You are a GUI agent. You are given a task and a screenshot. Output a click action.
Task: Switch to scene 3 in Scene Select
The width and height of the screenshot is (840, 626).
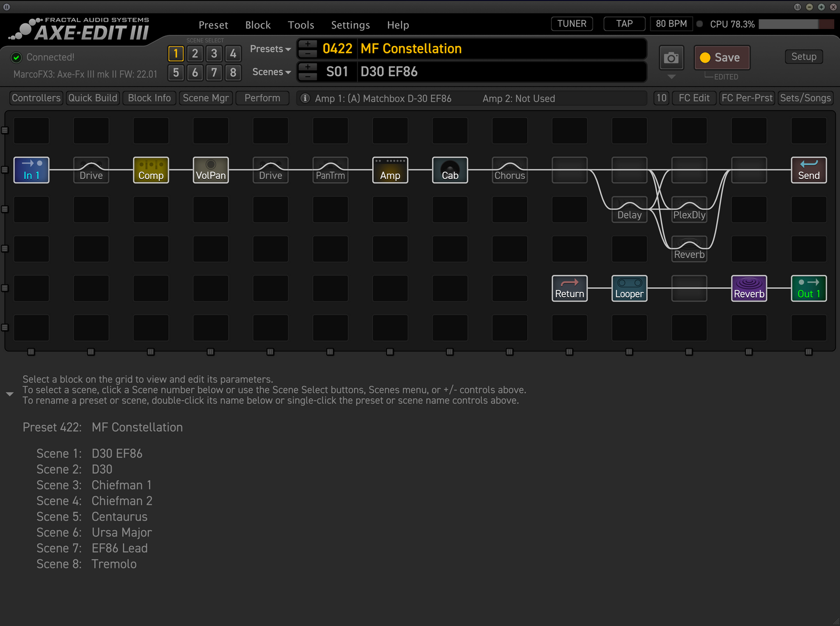click(x=214, y=53)
